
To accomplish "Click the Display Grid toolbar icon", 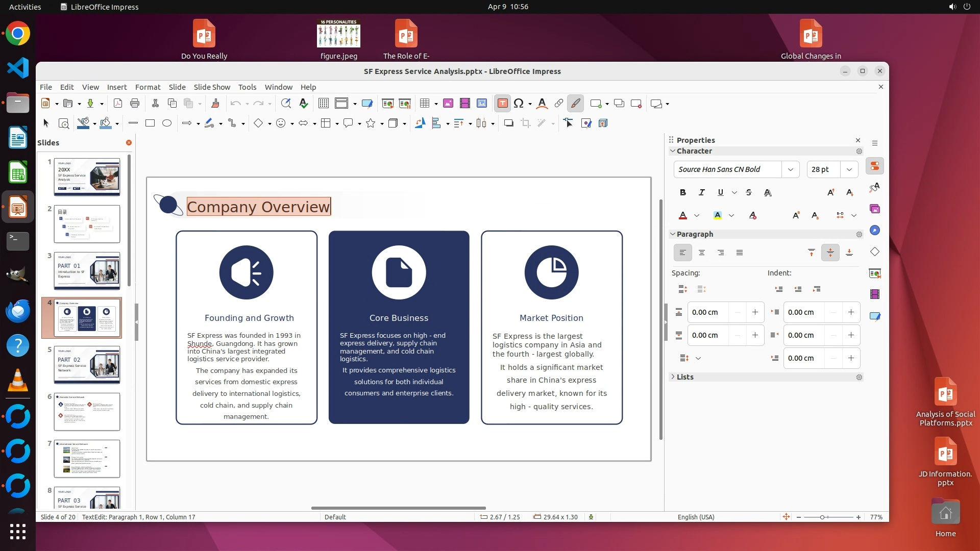I will (x=324, y=104).
